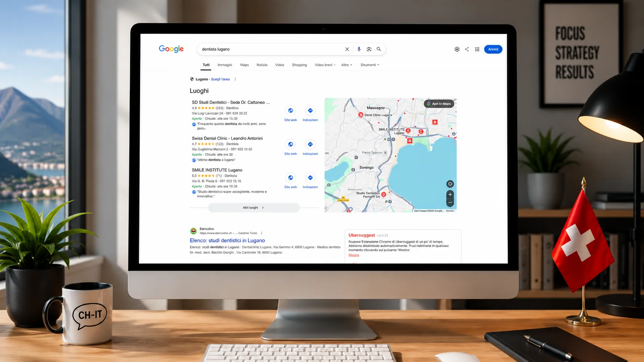Screen dimensions: 644x362
Task: Click the Termini link on the map
Action: [x=449, y=211]
